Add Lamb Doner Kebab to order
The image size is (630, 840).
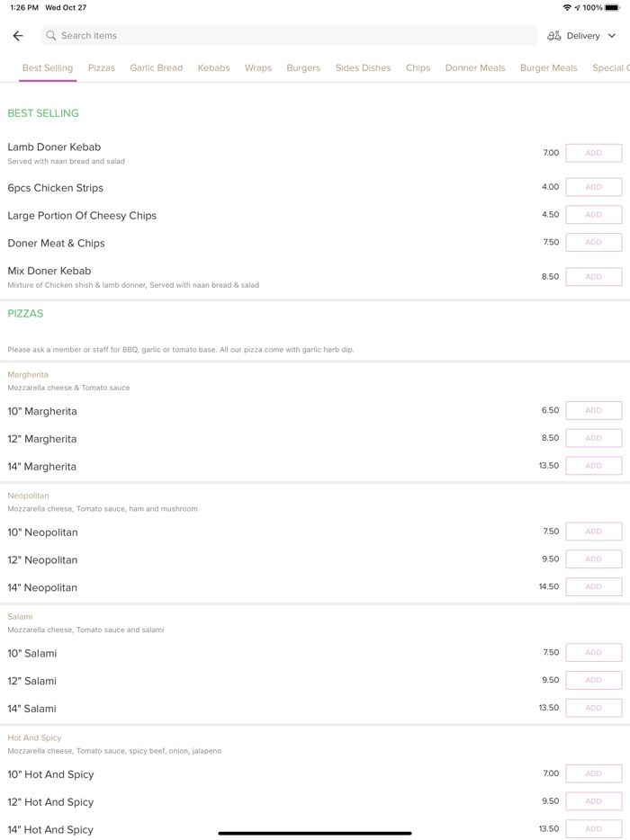(593, 153)
